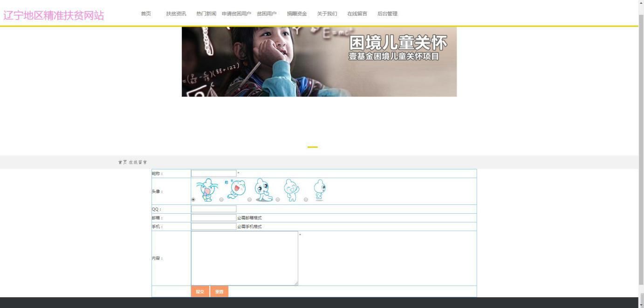Submit the form with 提交 button
The image size is (644, 308).
200,291
